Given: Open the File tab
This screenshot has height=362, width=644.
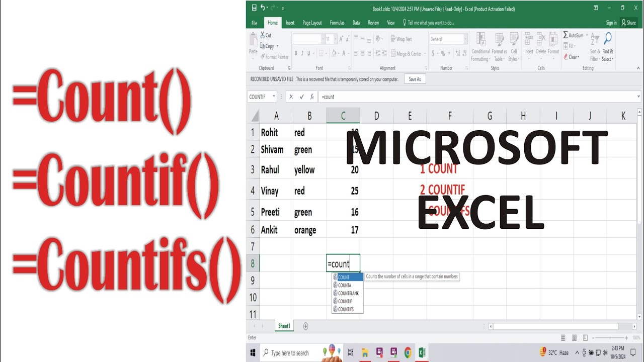Looking at the screenshot, I should 254,23.
